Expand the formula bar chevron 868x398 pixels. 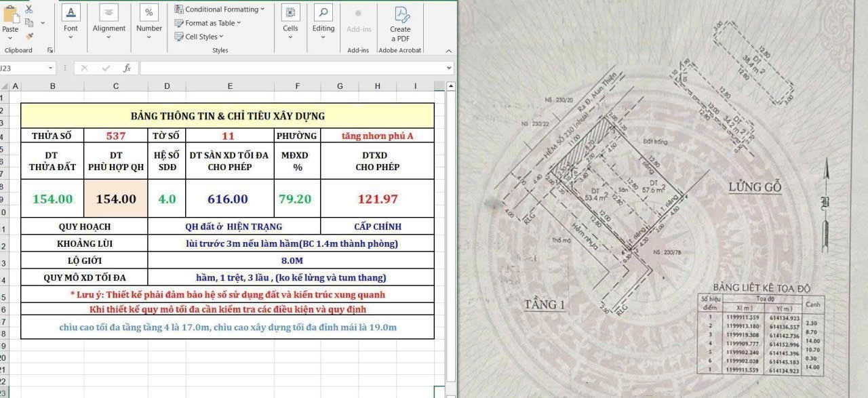(449, 68)
